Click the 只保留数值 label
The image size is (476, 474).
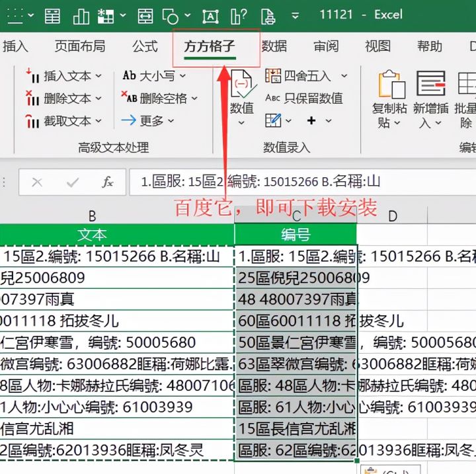point(313,98)
